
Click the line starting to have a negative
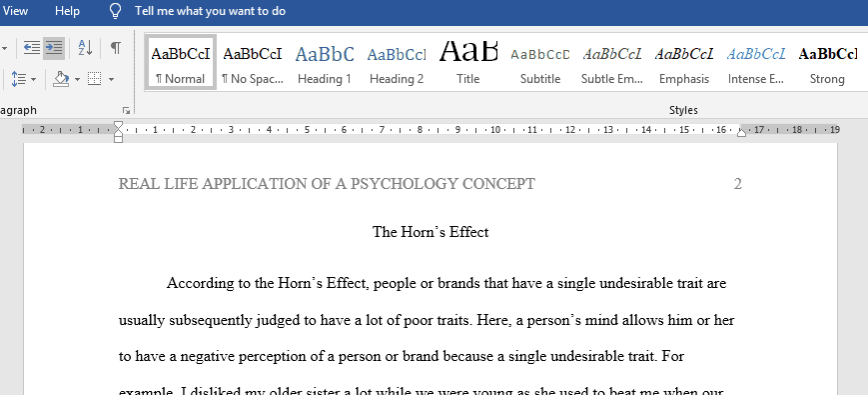pos(402,356)
